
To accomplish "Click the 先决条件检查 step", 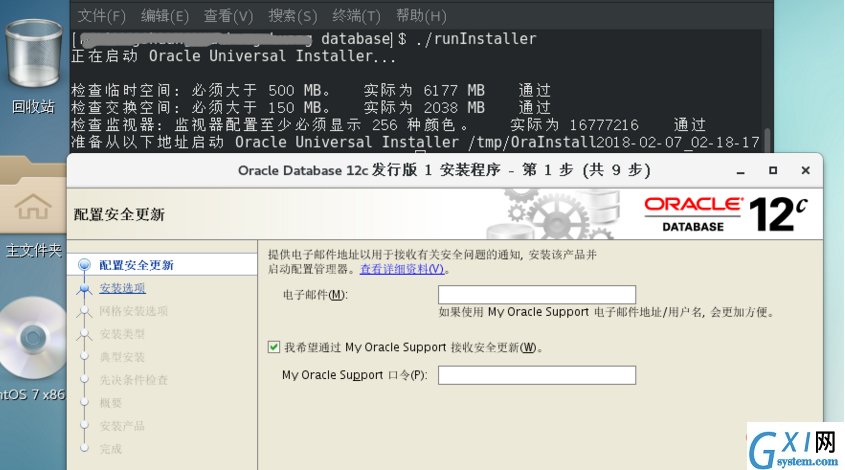I will pos(134,380).
